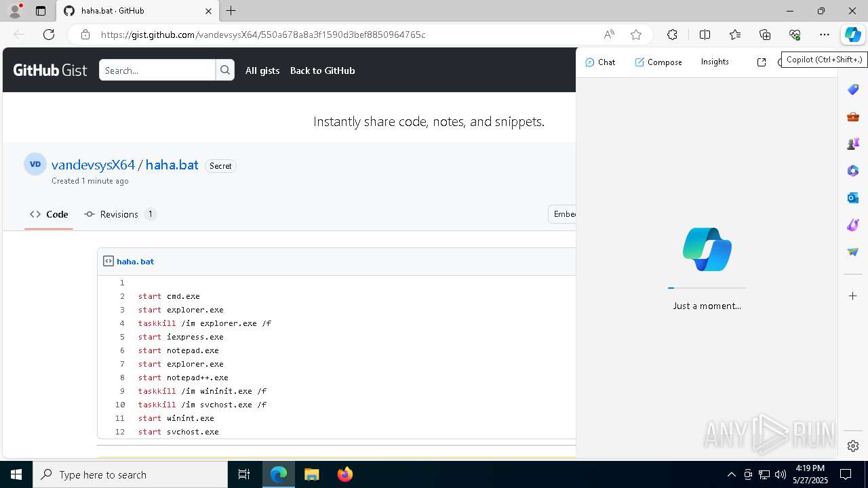Open the volume control tray icon
The image size is (868, 488).
pyautogui.click(x=781, y=474)
